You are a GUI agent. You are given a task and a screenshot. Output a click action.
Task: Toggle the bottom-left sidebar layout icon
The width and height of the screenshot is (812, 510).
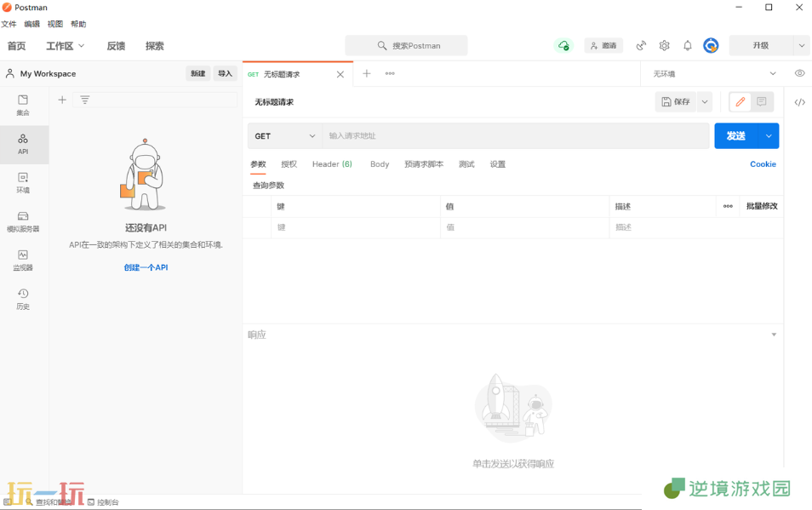point(8,501)
